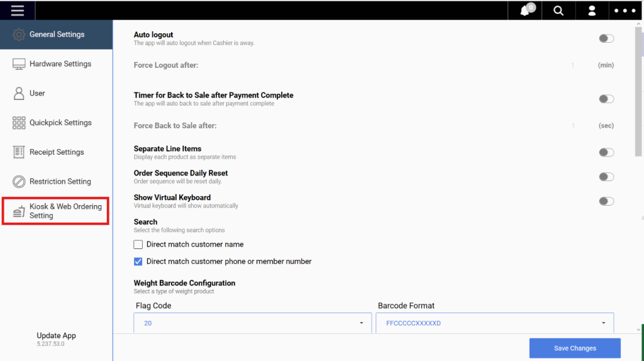Click the search magnifier icon
This screenshot has height=361, width=644.
click(558, 11)
